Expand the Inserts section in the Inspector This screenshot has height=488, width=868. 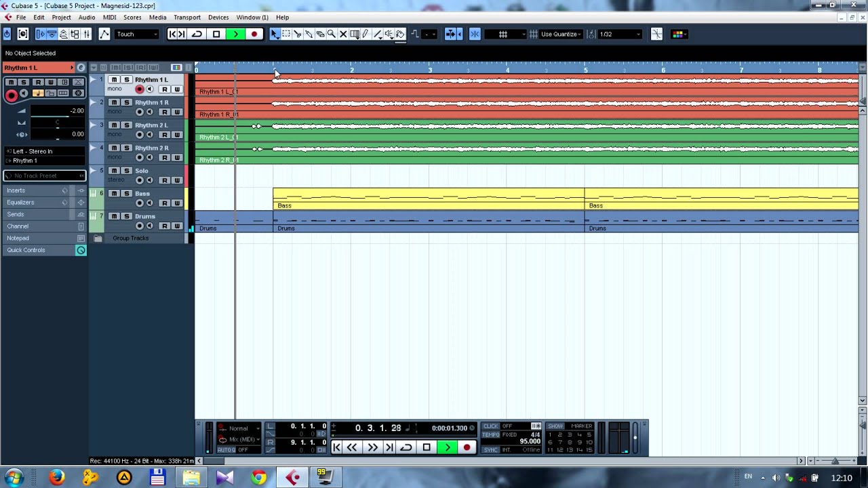tap(16, 190)
